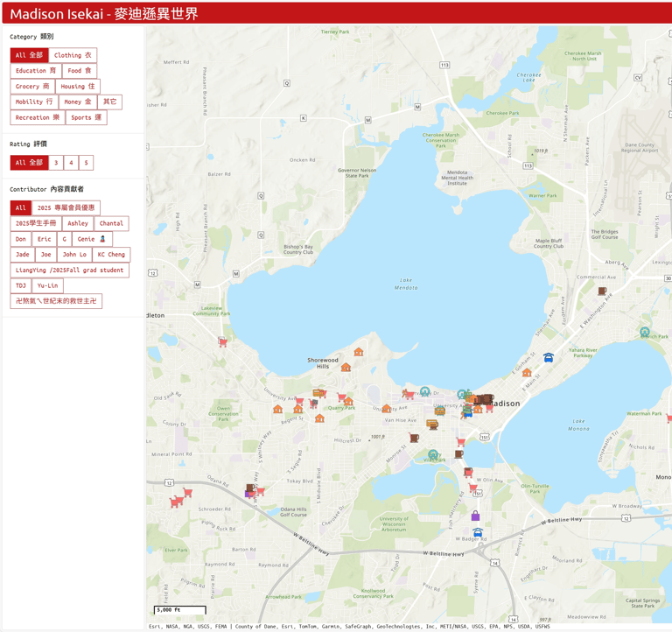
Task: Open the westernmost house marker near Owen Conservation Park
Action: coord(277,409)
